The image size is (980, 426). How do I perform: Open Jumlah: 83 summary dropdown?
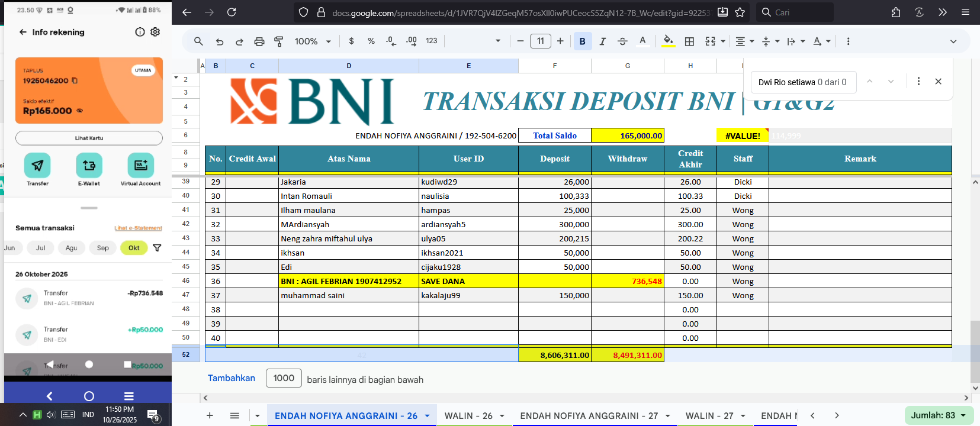click(939, 415)
